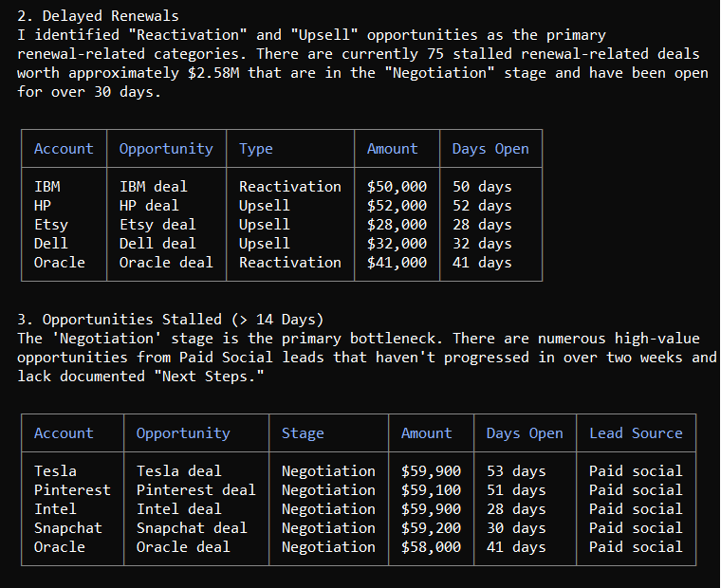Select the $52,000 amount

(397, 206)
